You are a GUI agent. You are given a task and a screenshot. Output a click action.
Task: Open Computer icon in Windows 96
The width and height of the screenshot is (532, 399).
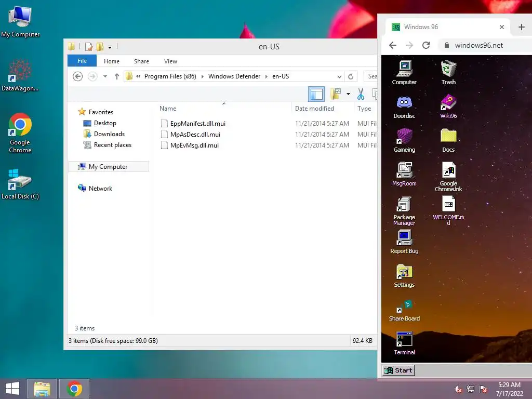(404, 72)
